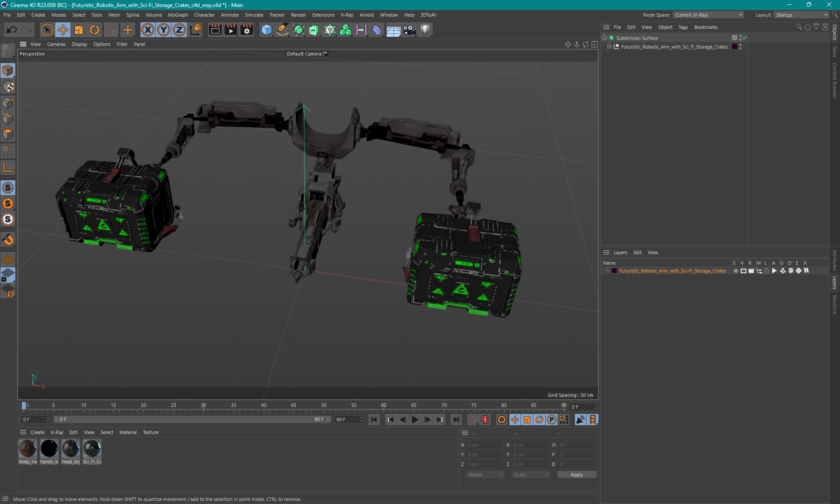Click the Apply button in coordinates panel

(575, 475)
